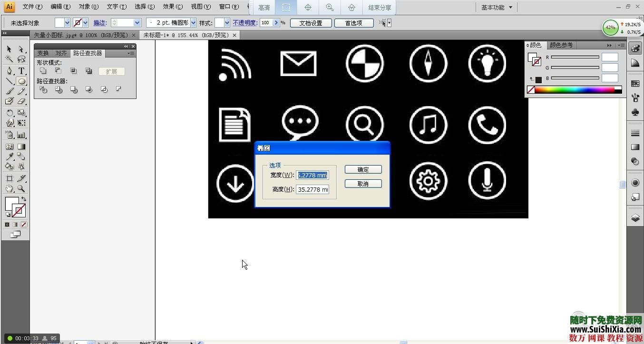Select the Rotate tool

click(x=9, y=113)
